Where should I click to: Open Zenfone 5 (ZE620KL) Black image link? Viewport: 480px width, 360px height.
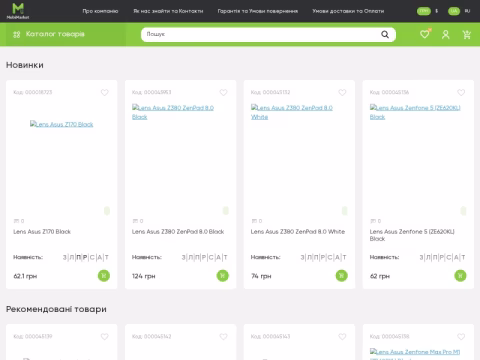pos(415,112)
